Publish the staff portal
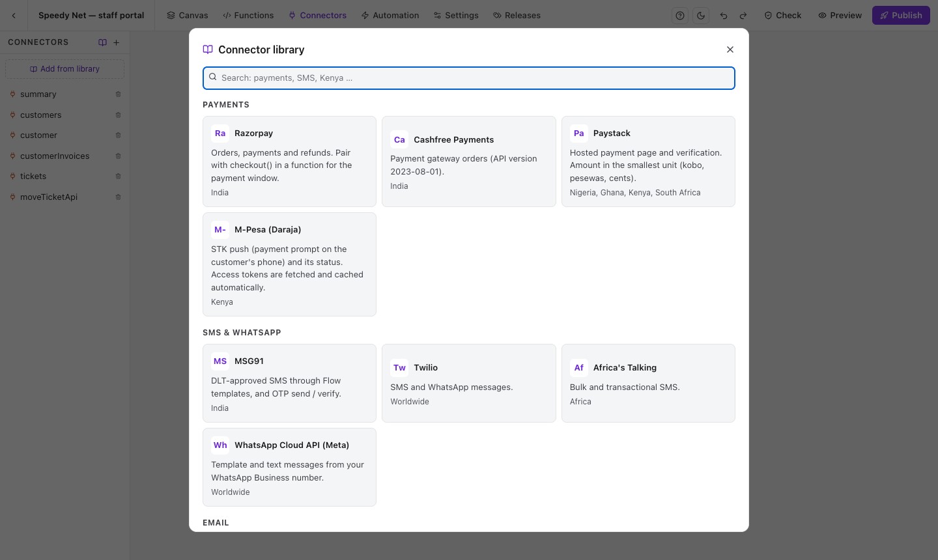This screenshot has width=938, height=560. coord(901,16)
